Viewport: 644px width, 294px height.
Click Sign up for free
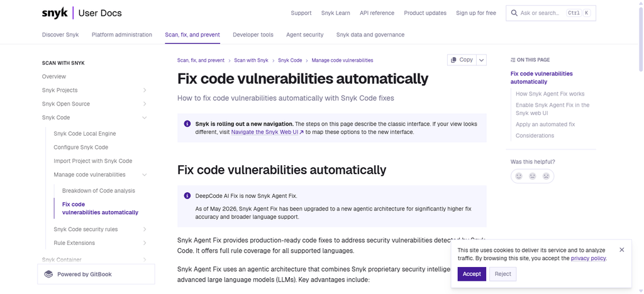476,13
